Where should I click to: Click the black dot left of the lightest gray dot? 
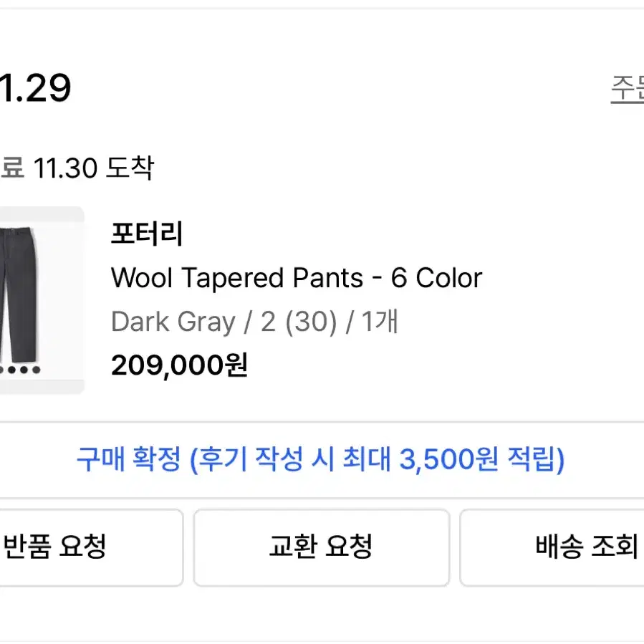(x=24, y=370)
